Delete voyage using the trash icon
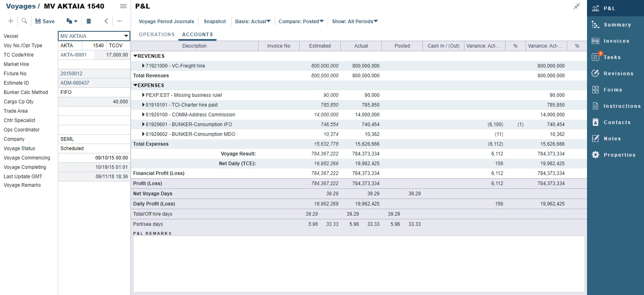The width and height of the screenshot is (644, 295). pos(89,21)
